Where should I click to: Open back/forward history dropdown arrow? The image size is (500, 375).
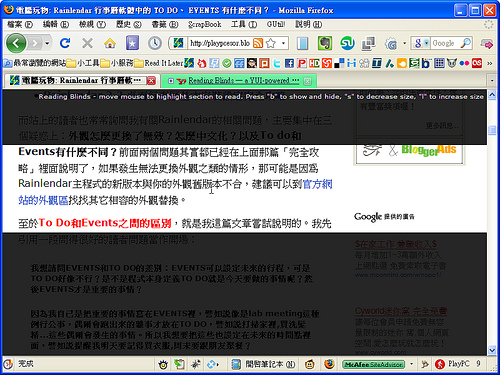47,43
